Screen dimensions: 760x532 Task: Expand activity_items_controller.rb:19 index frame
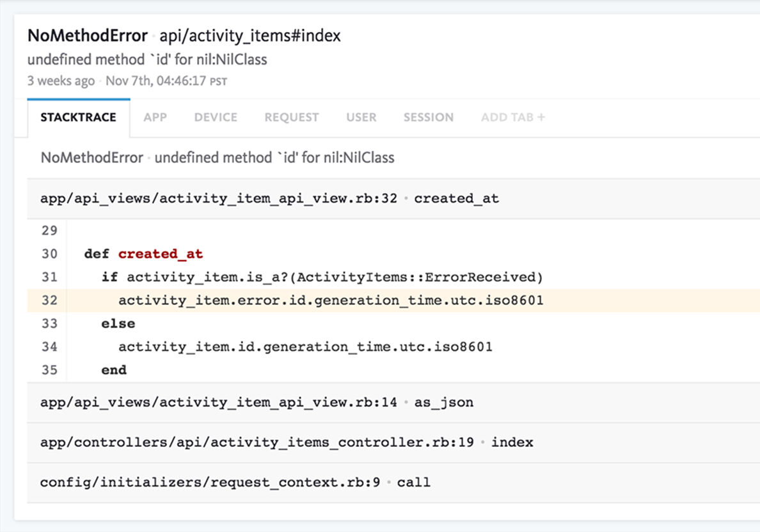(393, 443)
